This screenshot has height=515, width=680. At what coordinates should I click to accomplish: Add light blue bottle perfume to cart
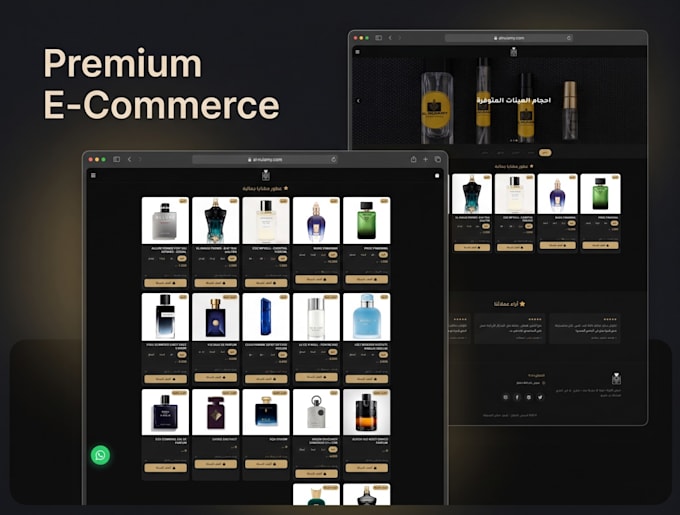[x=366, y=379]
